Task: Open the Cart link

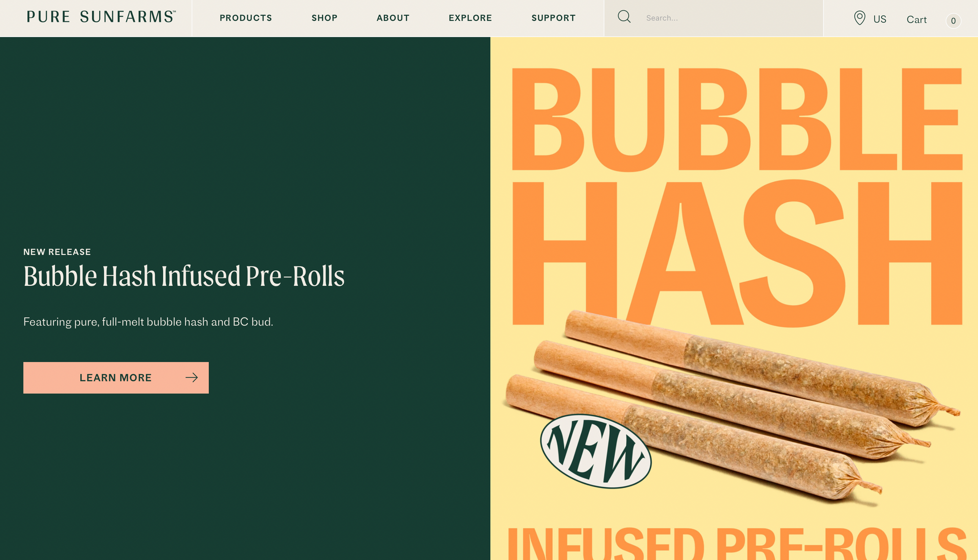Action: click(916, 20)
